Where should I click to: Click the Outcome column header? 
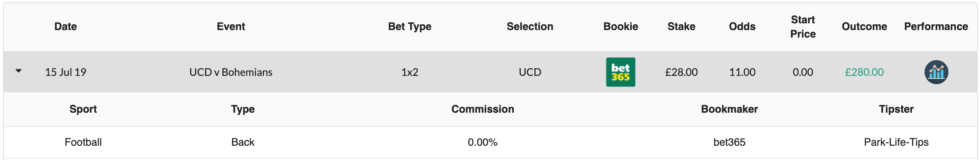click(864, 26)
